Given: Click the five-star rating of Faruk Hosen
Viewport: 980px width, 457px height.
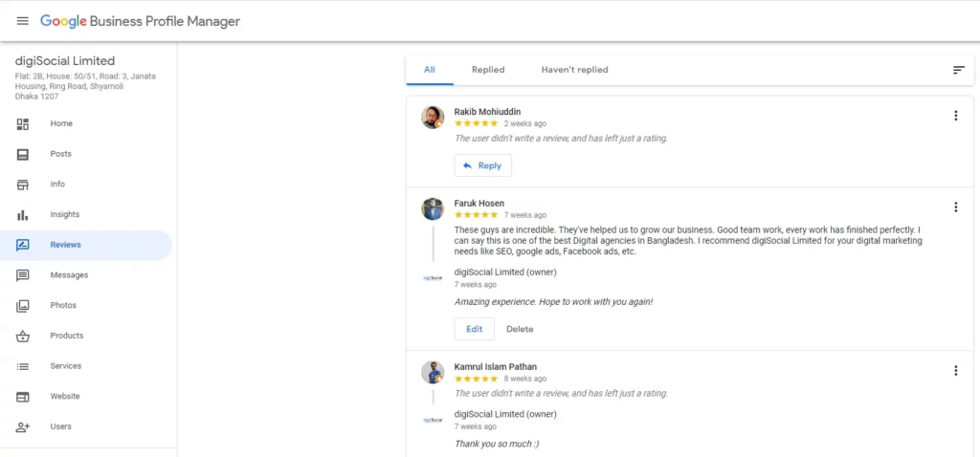Looking at the screenshot, I should pos(477,215).
